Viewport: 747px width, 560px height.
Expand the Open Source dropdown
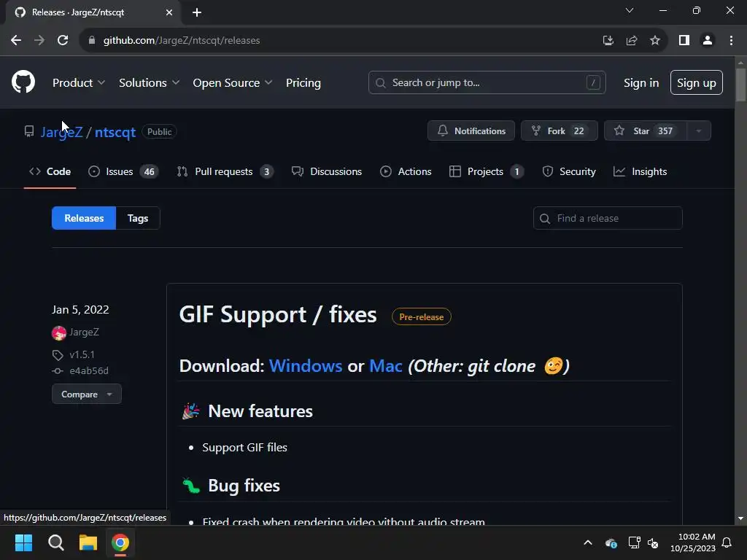(x=233, y=83)
